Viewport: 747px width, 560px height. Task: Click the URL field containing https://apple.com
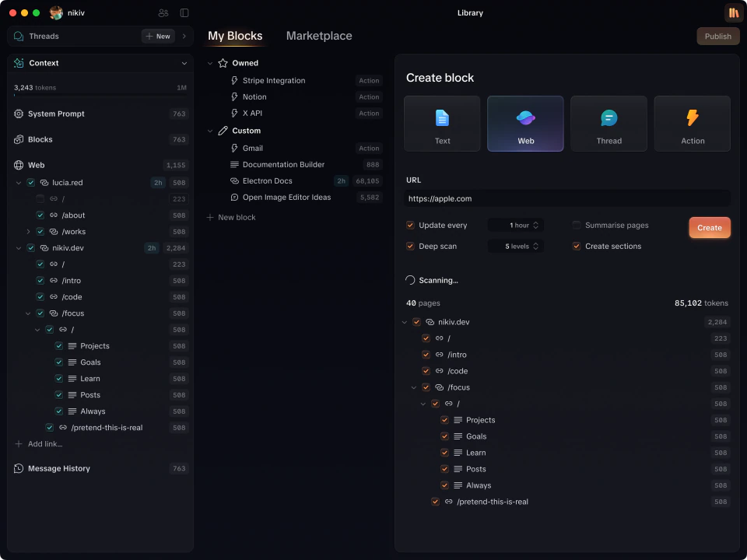[x=567, y=198]
